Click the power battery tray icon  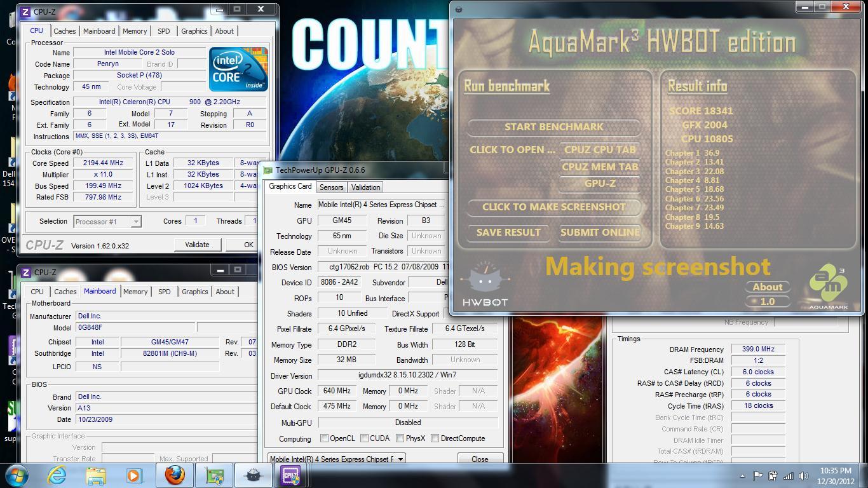click(x=773, y=475)
